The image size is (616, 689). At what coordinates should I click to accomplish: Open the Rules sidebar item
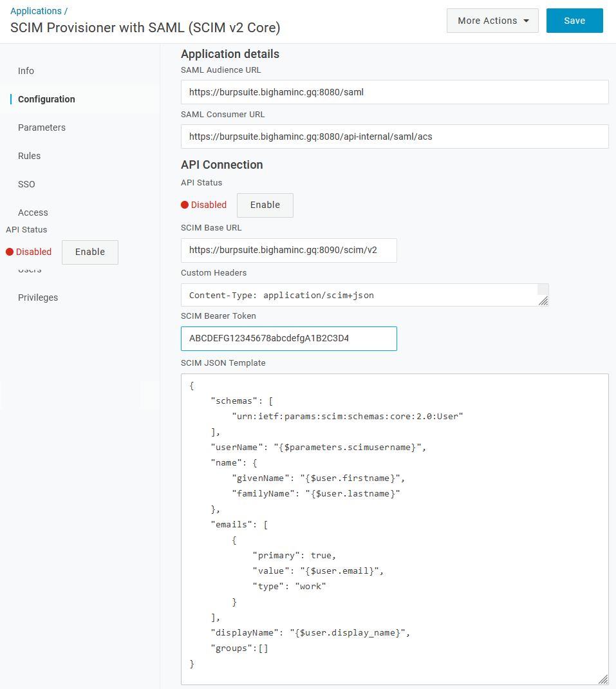(x=30, y=156)
